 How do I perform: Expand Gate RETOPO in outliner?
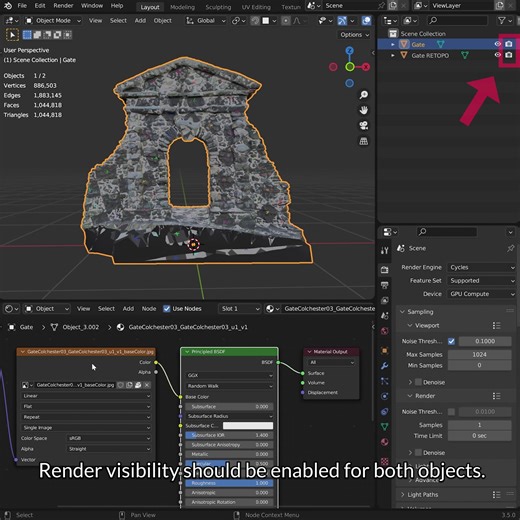(x=393, y=55)
